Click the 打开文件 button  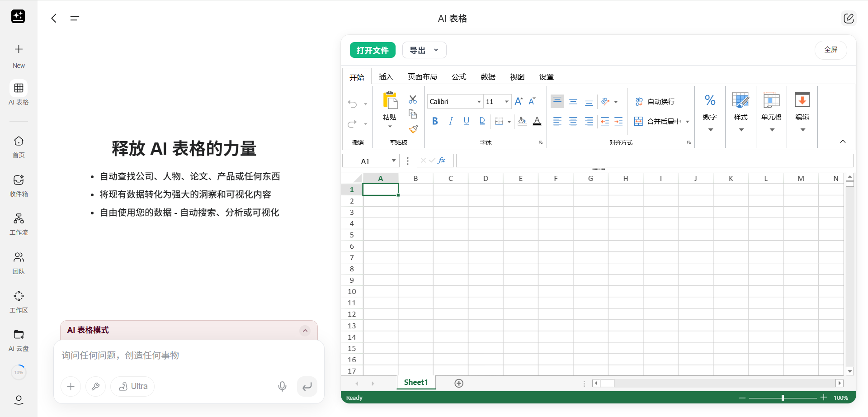click(373, 50)
